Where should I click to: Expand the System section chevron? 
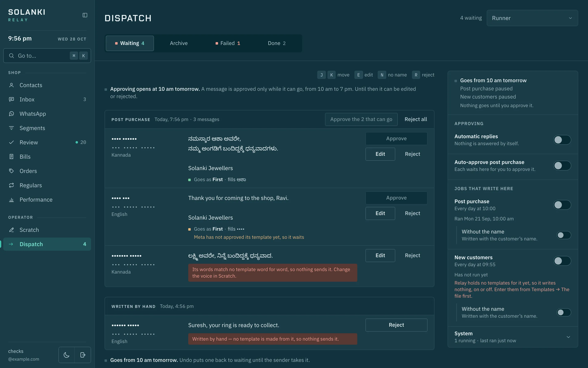[568, 337]
